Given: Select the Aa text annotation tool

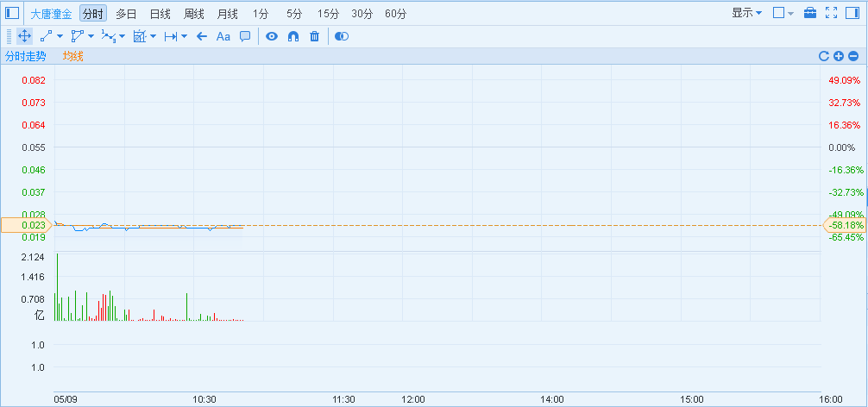Looking at the screenshot, I should 223,36.
